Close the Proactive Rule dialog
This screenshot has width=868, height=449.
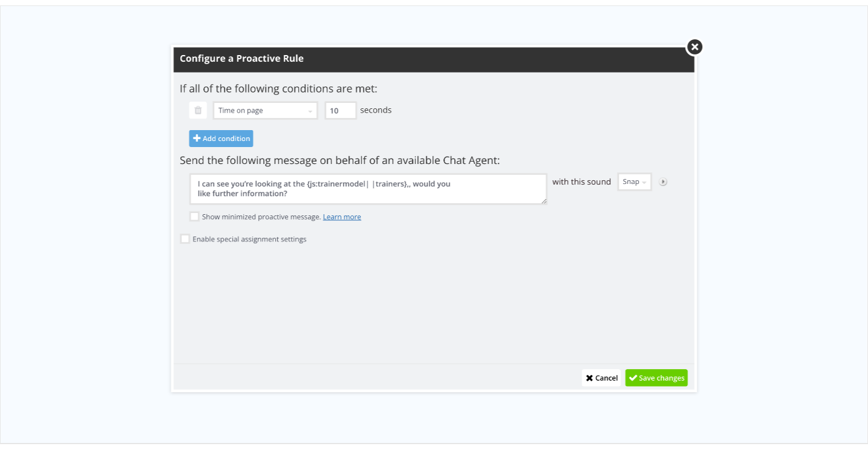[694, 47]
